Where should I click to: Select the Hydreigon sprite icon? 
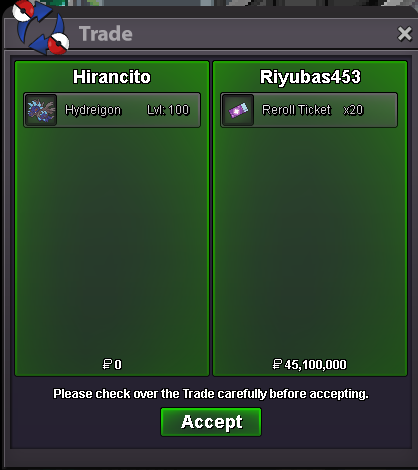tap(41, 110)
